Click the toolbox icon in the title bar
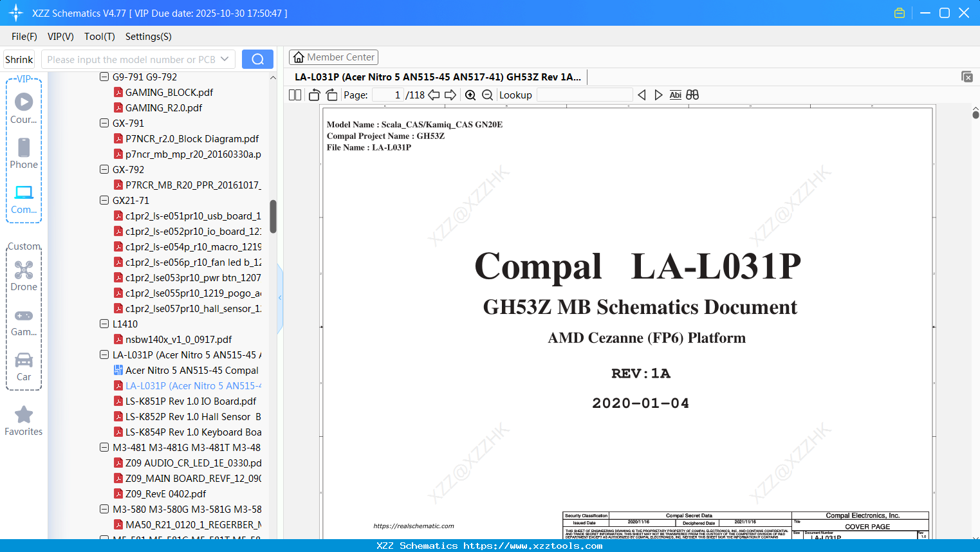The width and height of the screenshot is (980, 552). (x=900, y=13)
